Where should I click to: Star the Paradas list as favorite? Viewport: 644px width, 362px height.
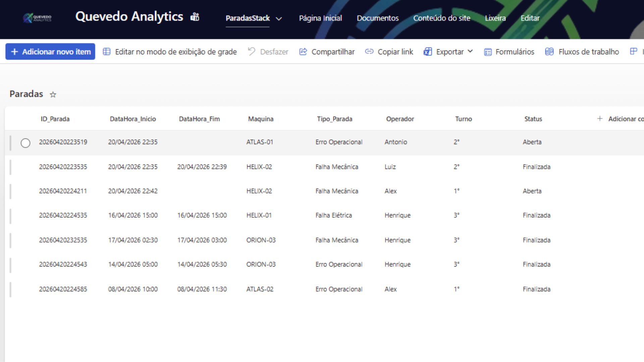53,95
